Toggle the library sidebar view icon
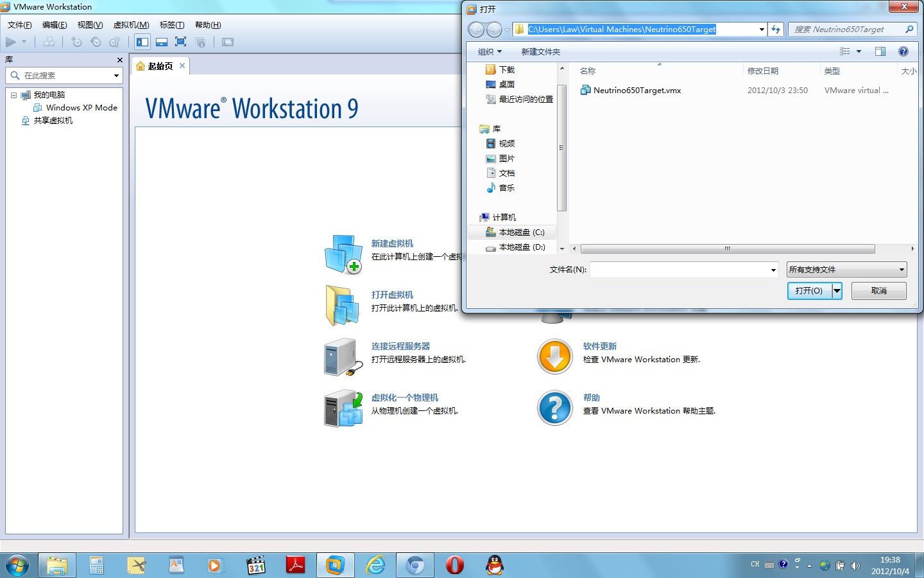The image size is (924, 578). point(142,42)
